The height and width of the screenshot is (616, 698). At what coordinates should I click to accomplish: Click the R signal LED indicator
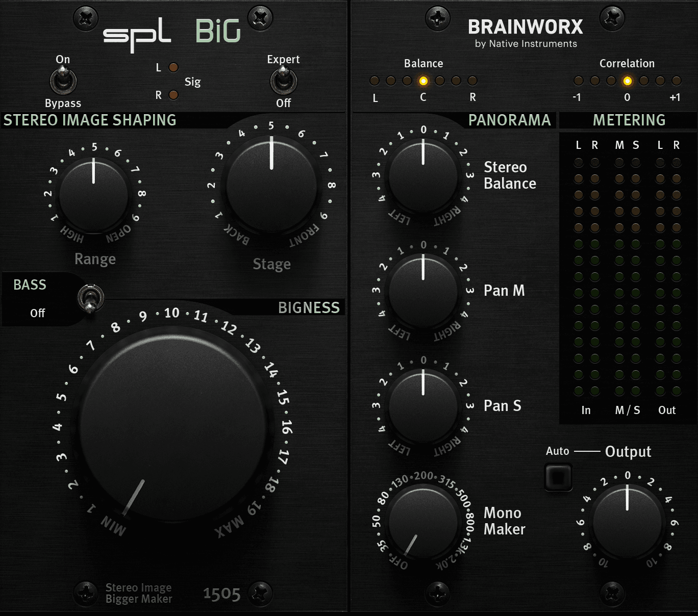(x=173, y=95)
